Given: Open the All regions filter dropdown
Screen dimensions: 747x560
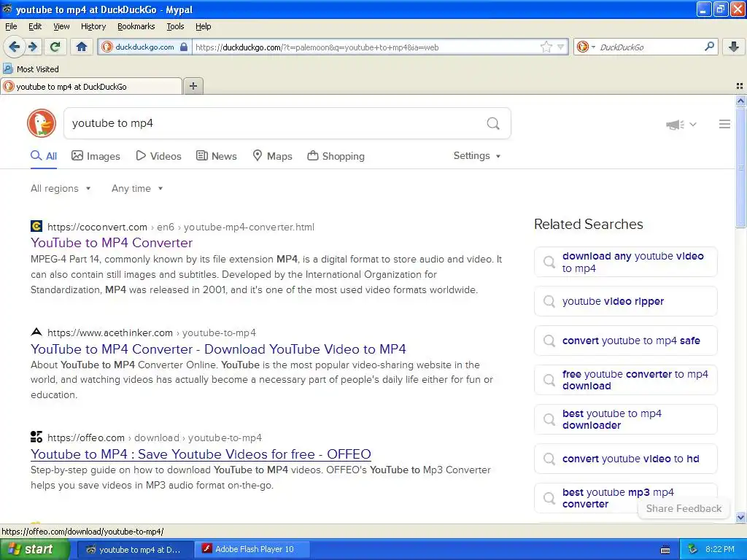Looking at the screenshot, I should point(61,189).
